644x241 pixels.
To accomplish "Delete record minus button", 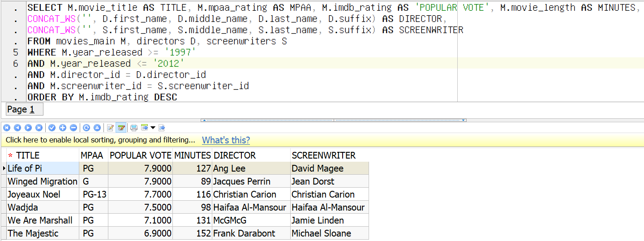I will click(x=73, y=128).
